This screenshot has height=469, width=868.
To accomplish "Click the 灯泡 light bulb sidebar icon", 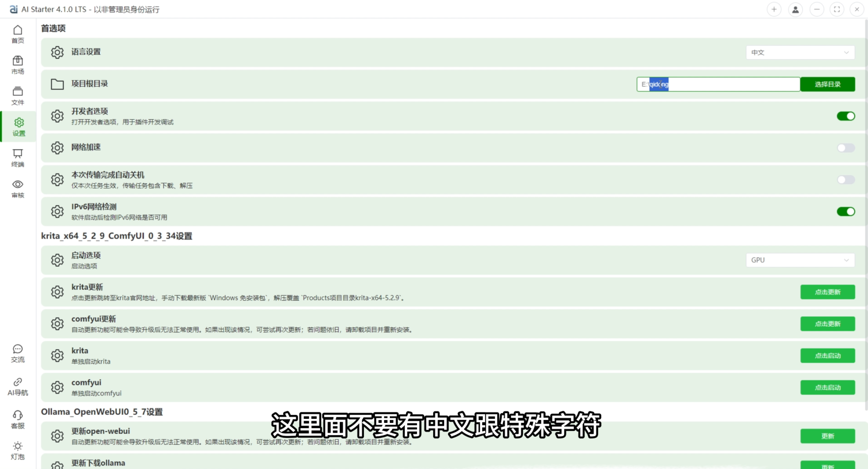I will tap(18, 451).
